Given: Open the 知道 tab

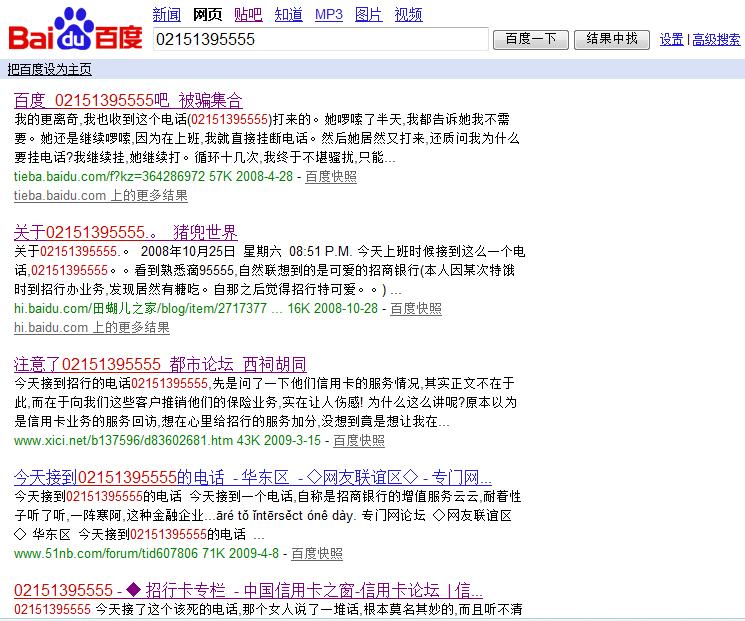Looking at the screenshot, I should click(x=288, y=15).
